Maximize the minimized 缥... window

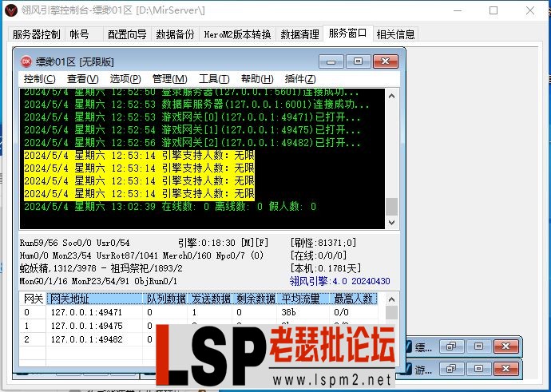[478, 346]
